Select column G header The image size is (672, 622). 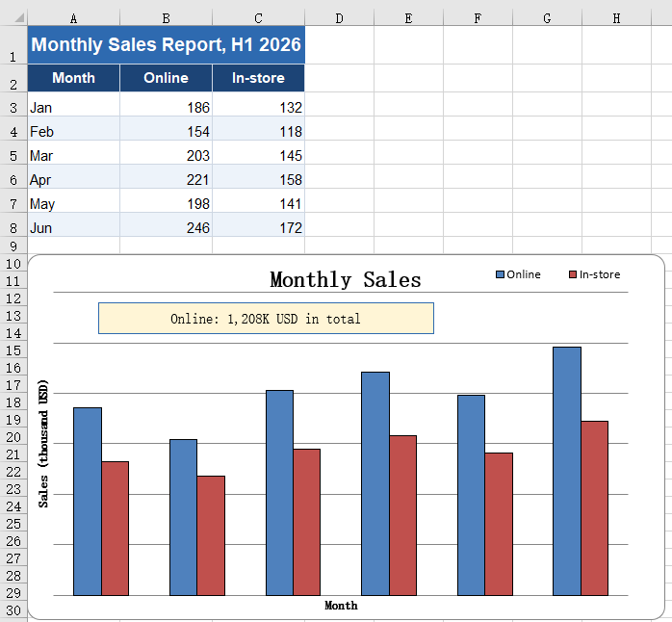click(x=547, y=18)
